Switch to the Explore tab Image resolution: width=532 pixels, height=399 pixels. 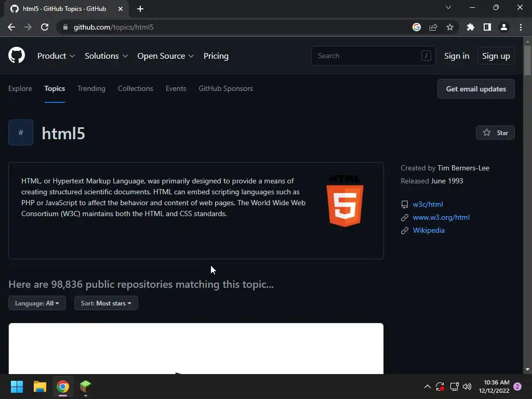click(20, 88)
